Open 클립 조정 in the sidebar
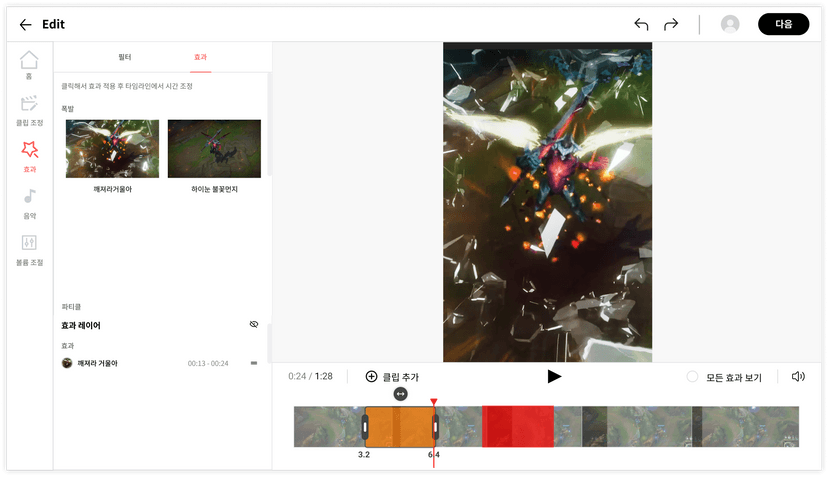Screen dimensions: 828x477 pos(29,110)
